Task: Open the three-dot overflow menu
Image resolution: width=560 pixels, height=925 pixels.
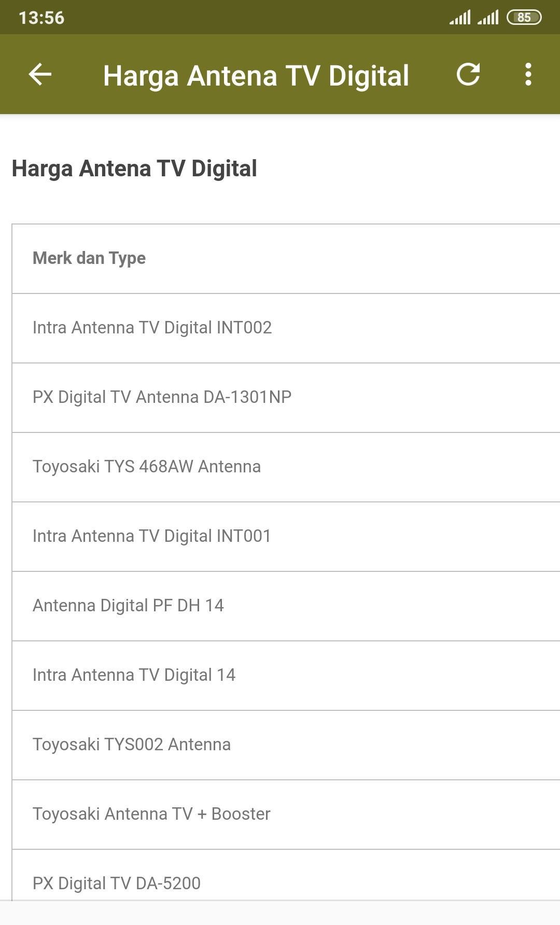Action: (x=528, y=74)
